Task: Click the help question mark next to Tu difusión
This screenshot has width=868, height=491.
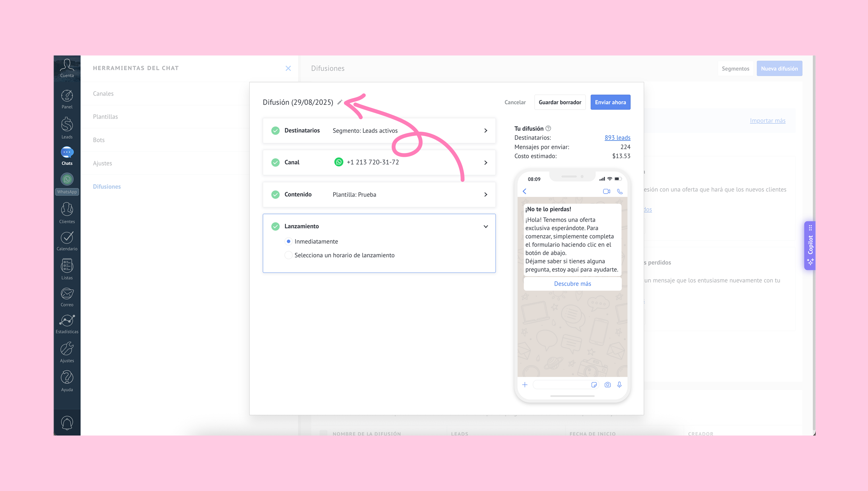Action: 548,128
